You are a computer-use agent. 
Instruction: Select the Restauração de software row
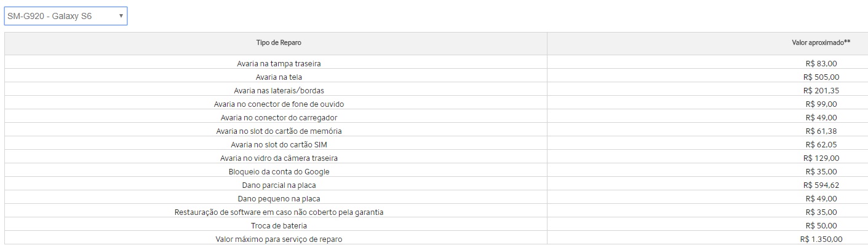(434, 212)
